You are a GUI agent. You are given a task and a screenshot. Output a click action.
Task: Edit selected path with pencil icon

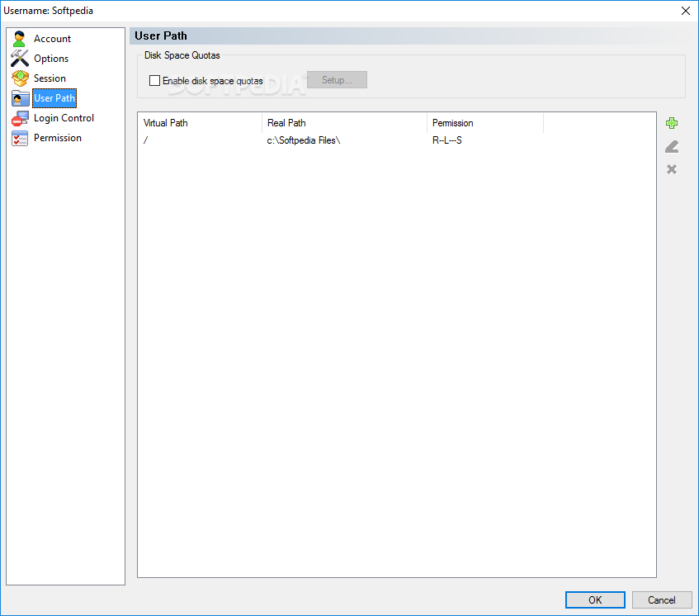[x=672, y=146]
